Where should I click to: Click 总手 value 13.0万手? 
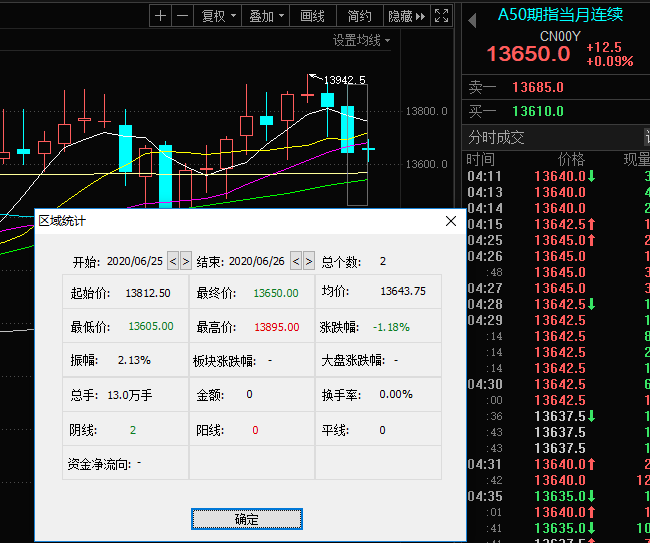pyautogui.click(x=130, y=395)
